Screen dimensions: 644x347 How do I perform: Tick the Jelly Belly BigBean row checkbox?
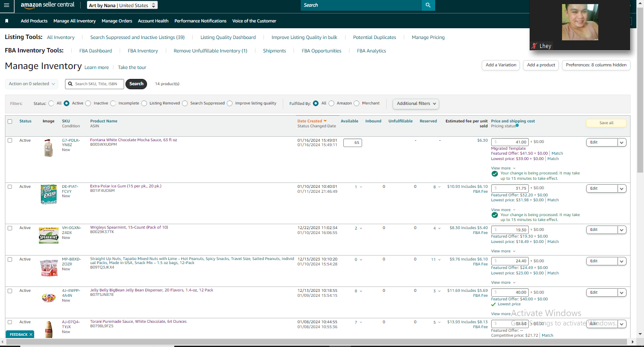pos(10,291)
